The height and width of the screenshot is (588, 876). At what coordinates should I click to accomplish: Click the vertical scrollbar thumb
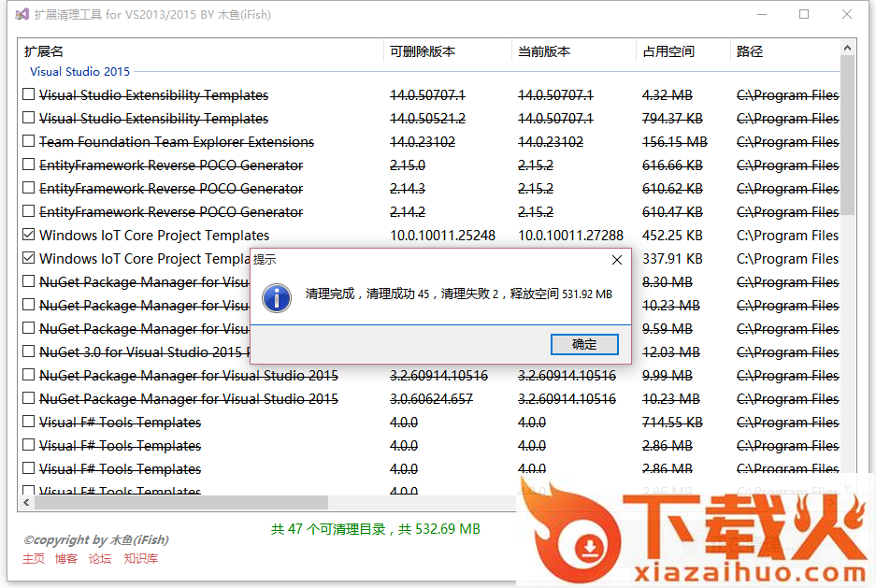tap(848, 136)
